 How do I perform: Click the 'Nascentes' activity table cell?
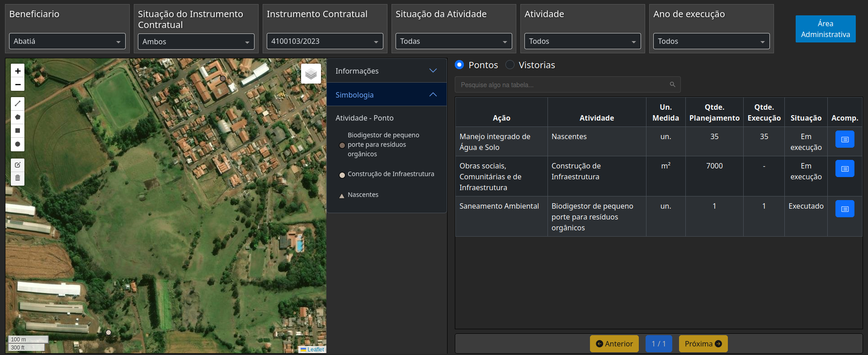pyautogui.click(x=597, y=142)
